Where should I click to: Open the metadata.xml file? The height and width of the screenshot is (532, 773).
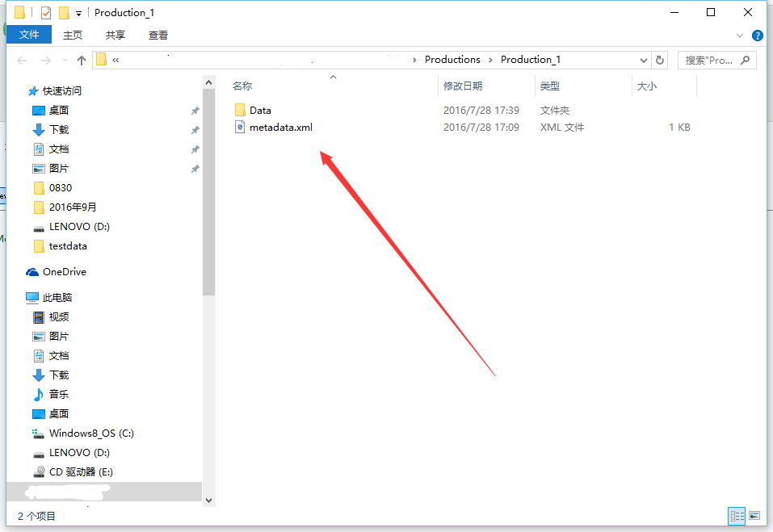280,128
